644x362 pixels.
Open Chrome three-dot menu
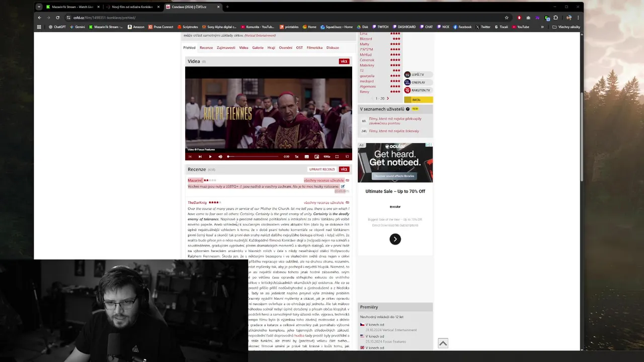pos(578,18)
